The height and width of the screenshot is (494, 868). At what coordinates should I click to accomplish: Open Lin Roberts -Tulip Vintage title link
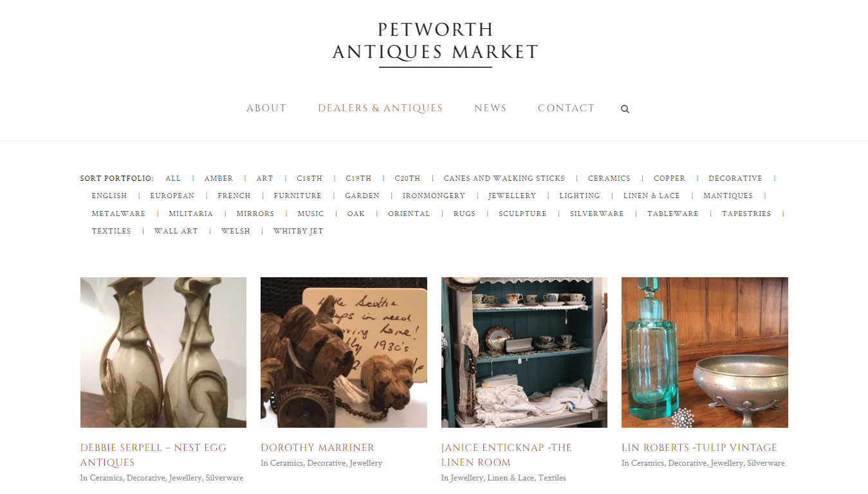pyautogui.click(x=699, y=448)
